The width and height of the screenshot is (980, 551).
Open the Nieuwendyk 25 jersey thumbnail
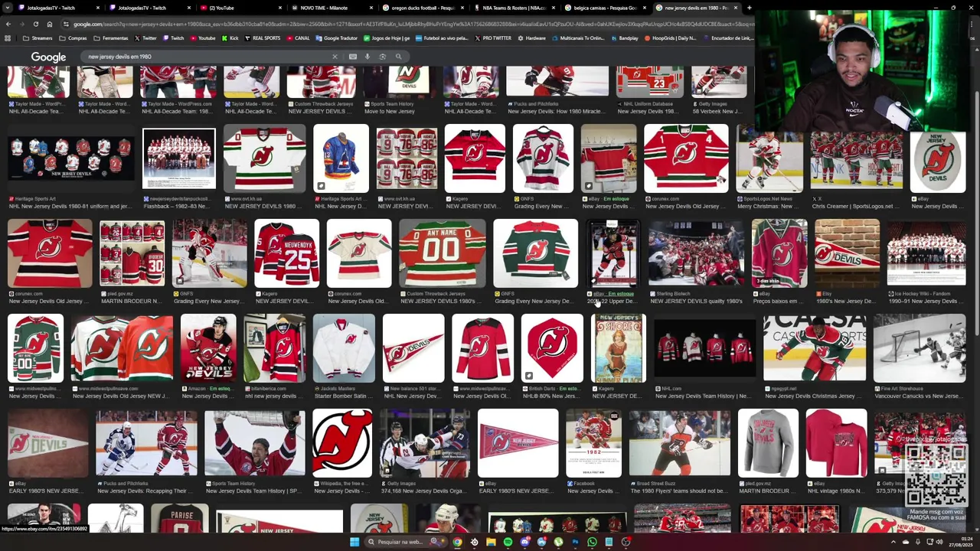point(287,253)
